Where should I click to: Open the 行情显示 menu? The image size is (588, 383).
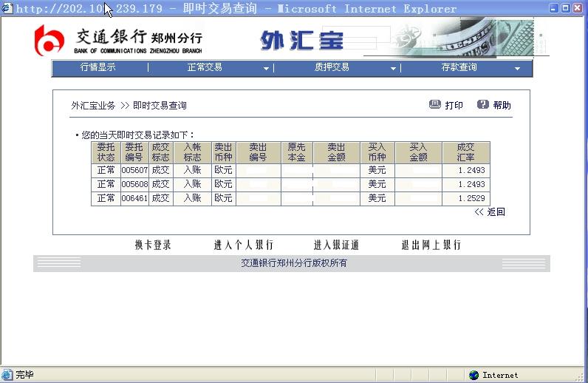coord(98,67)
